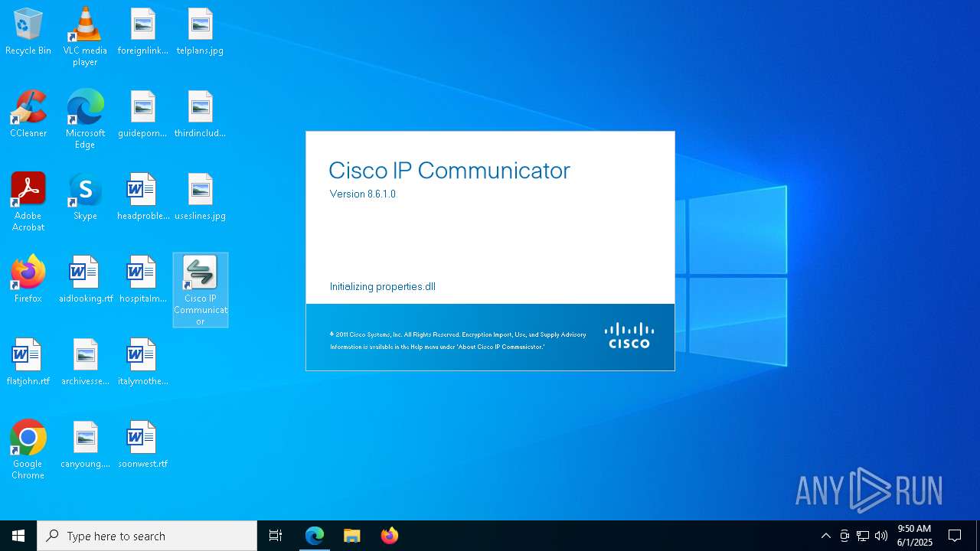This screenshot has height=551, width=980.
Task: Open the Recycle Bin desktop icon
Action: [x=28, y=32]
